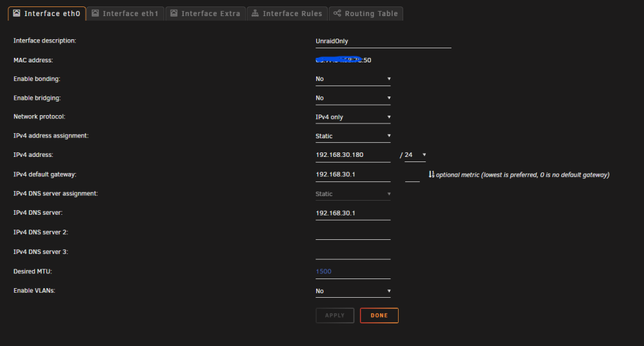Open the Enable bridging dropdown
The height and width of the screenshot is (346, 644).
click(x=353, y=98)
